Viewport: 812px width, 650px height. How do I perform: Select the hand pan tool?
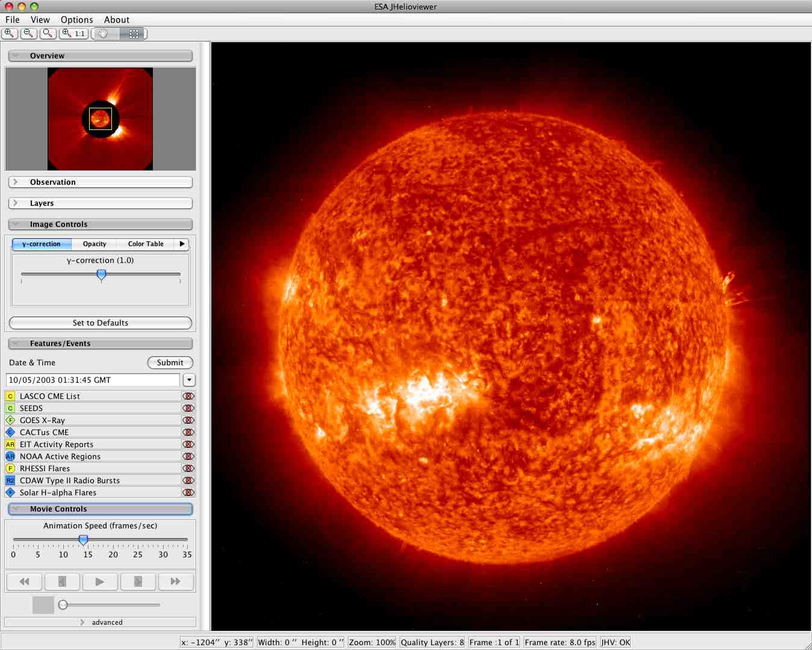tap(104, 34)
